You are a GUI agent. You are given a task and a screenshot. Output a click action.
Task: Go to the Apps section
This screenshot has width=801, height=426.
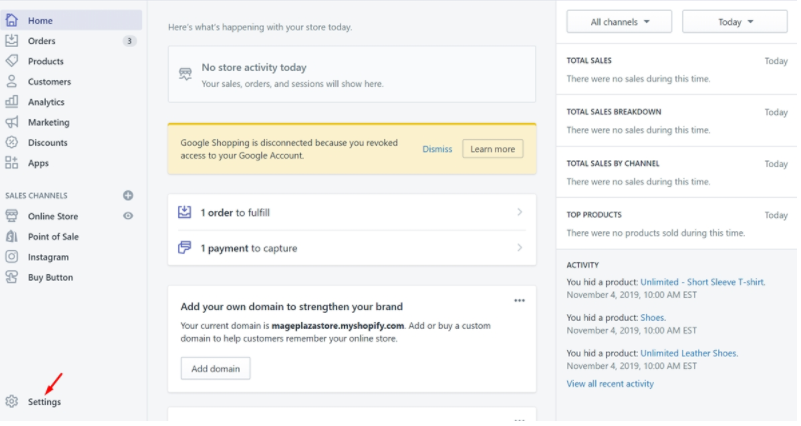coord(38,163)
